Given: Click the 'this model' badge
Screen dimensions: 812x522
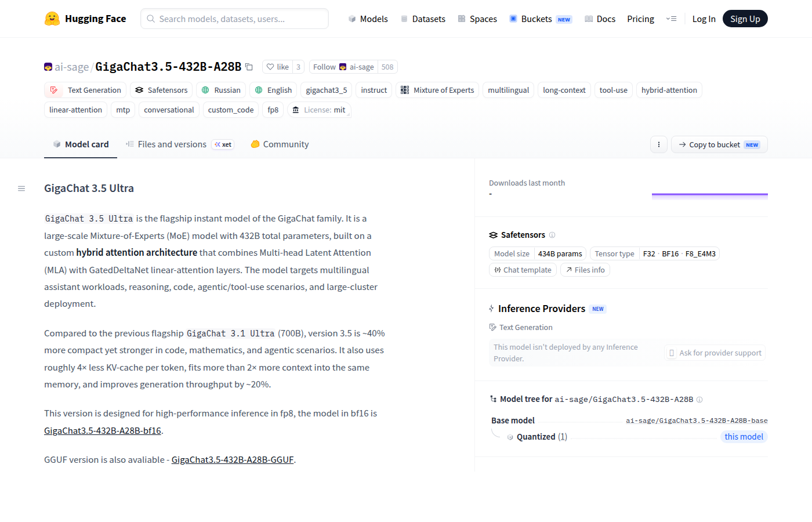Looking at the screenshot, I should coord(744,437).
